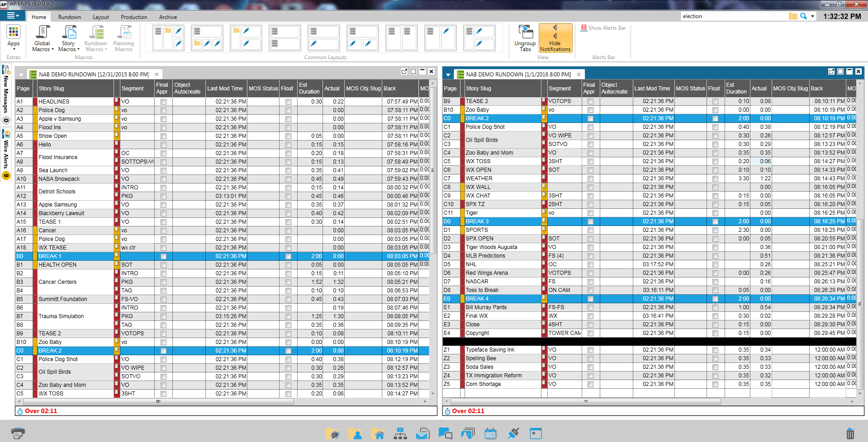Click timing clock icon beside left Over 02:11
The image size is (868, 442).
(20, 411)
